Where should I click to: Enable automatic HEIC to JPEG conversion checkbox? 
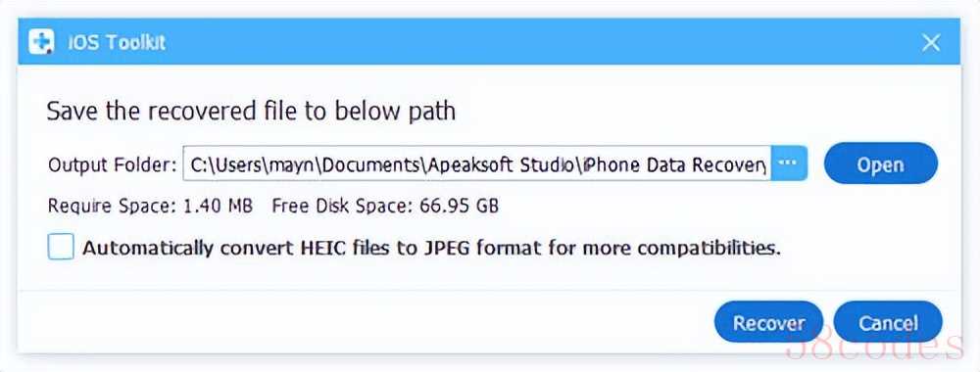pos(61,247)
